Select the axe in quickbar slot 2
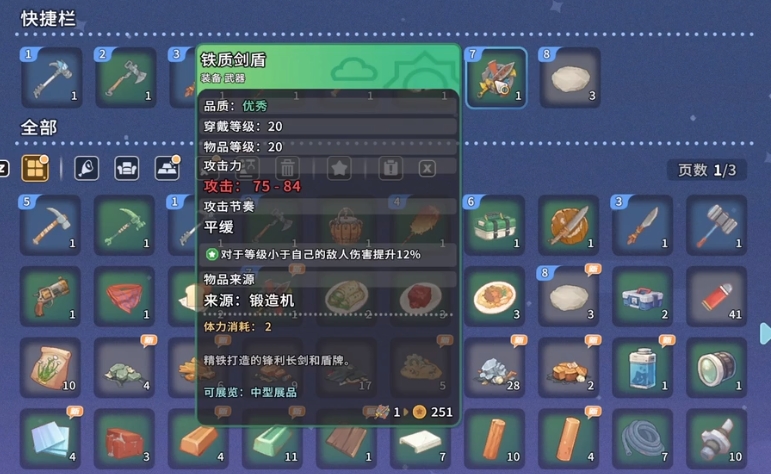This screenshot has width=771, height=474. [x=125, y=78]
